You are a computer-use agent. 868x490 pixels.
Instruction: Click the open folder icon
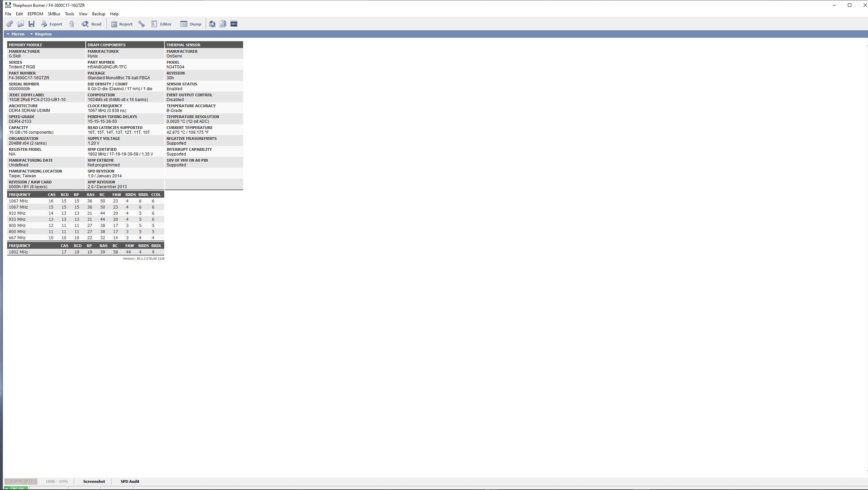[x=20, y=24]
